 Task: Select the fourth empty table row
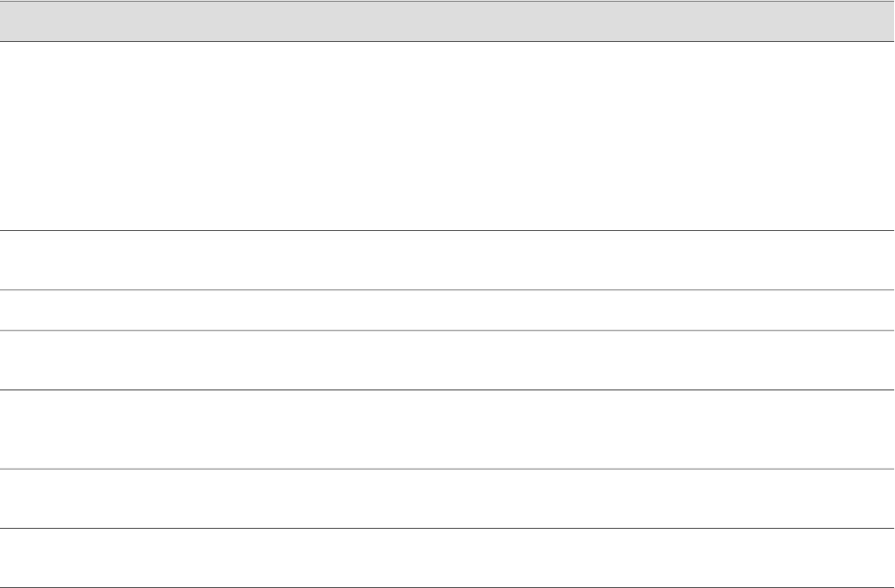coord(447,360)
